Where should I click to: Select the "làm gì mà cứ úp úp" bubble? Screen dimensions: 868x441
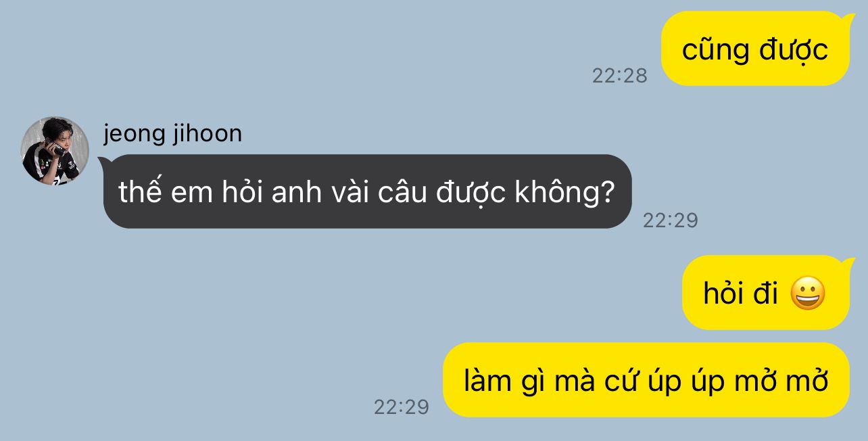coord(646,380)
